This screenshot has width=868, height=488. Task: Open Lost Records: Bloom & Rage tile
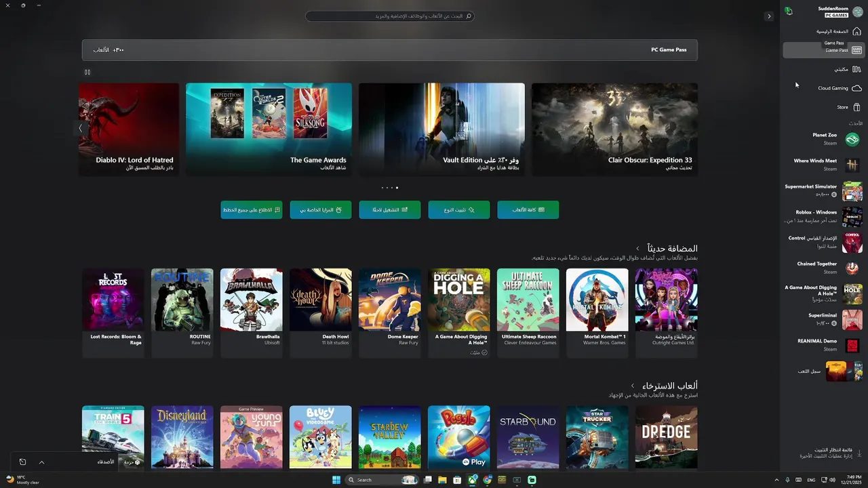click(113, 312)
